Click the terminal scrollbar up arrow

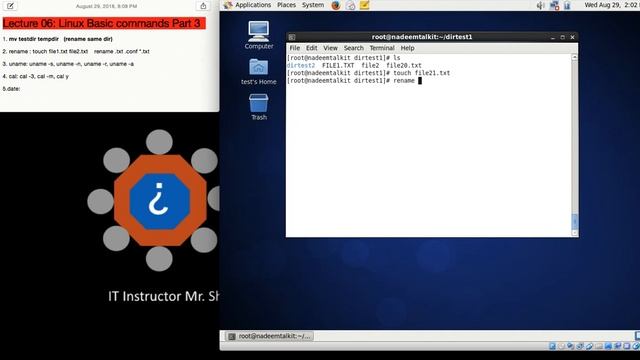pos(575,58)
